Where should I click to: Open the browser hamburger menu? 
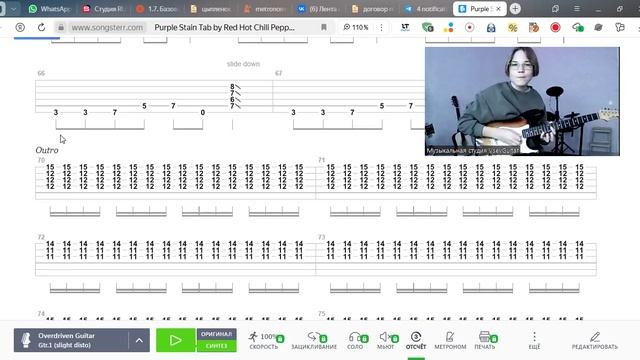576,9
